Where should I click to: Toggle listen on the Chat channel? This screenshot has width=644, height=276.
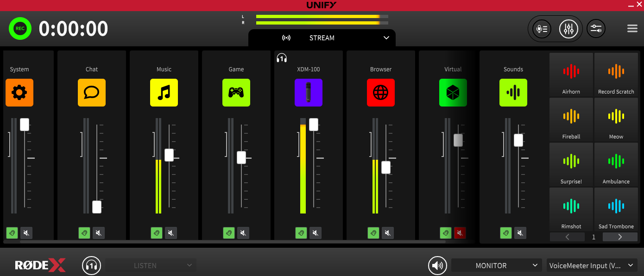tap(84, 233)
